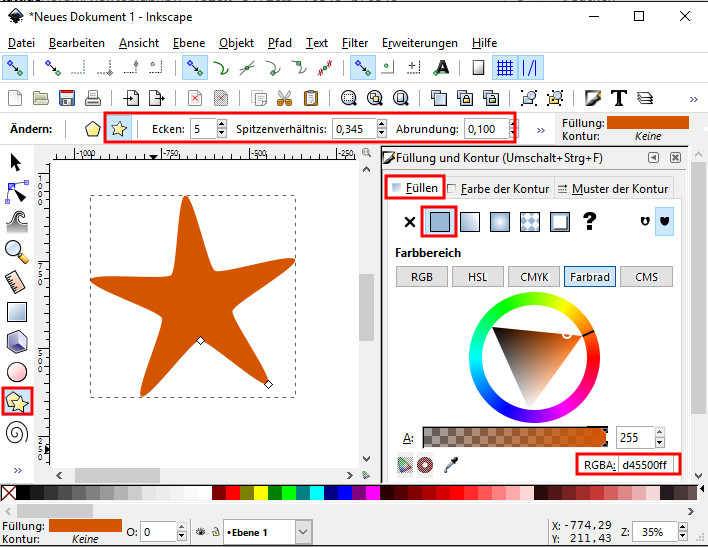Activate the color picker dropper icon
This screenshot has height=547, width=708.
(451, 464)
